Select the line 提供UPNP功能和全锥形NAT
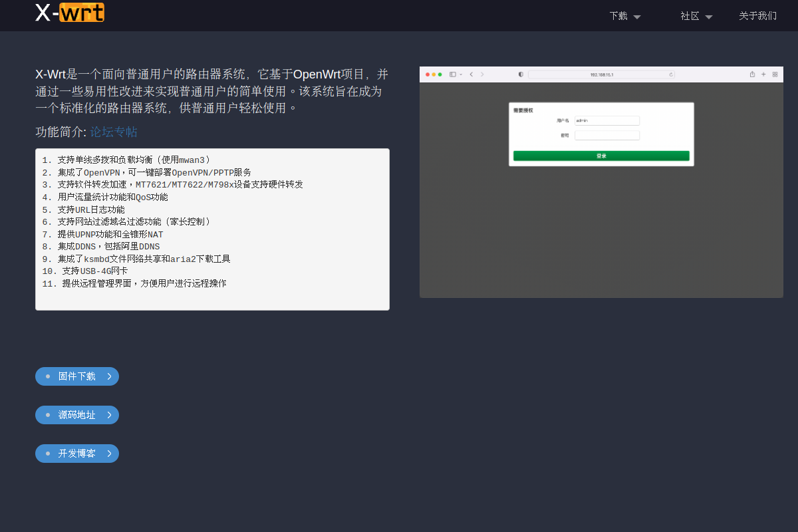The height and width of the screenshot is (532, 798). [x=102, y=234]
